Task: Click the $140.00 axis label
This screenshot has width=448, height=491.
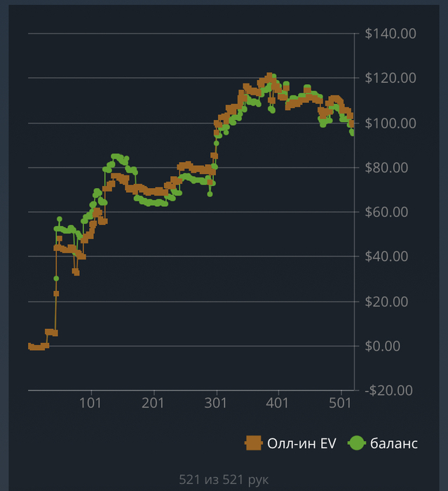Action: pyautogui.click(x=391, y=34)
